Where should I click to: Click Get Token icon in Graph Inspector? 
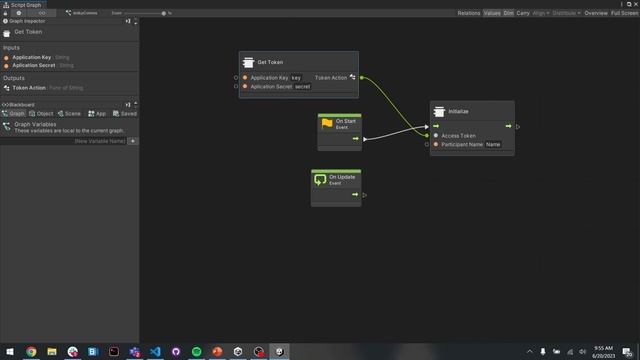7,33
